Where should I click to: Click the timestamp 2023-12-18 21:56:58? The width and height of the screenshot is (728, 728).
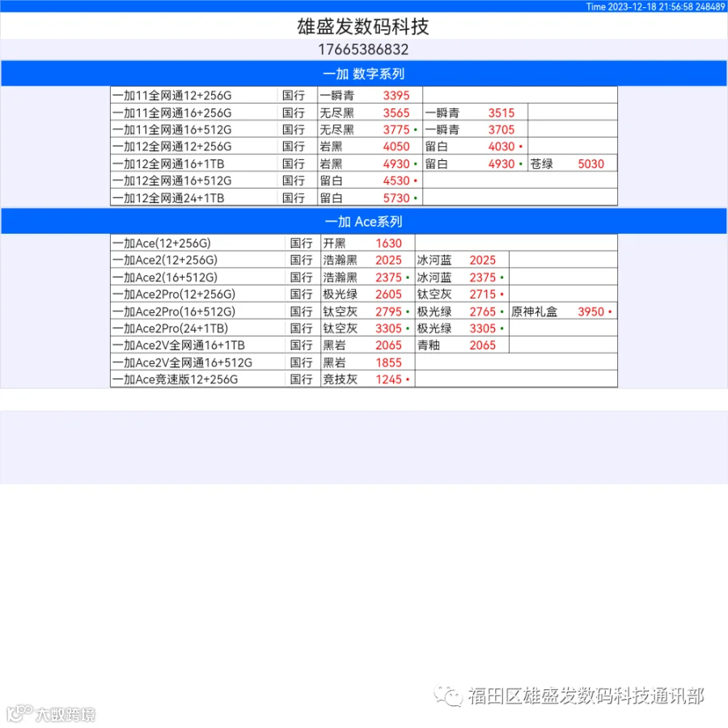click(650, 6)
